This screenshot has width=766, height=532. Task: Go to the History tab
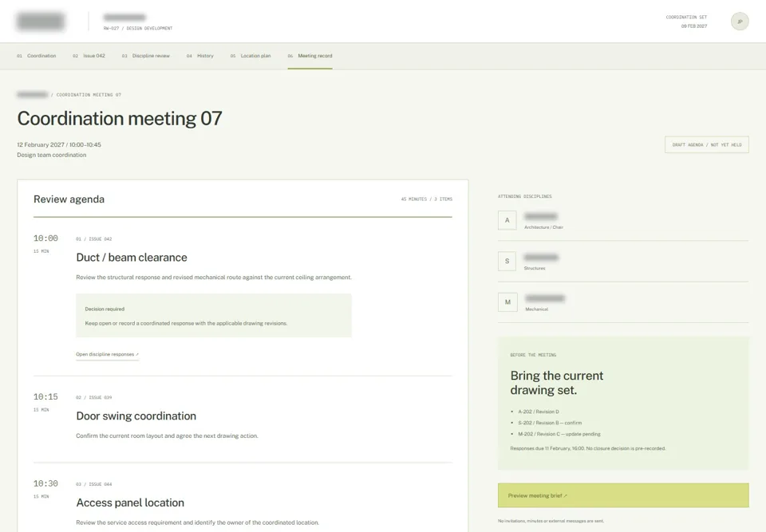pos(199,56)
